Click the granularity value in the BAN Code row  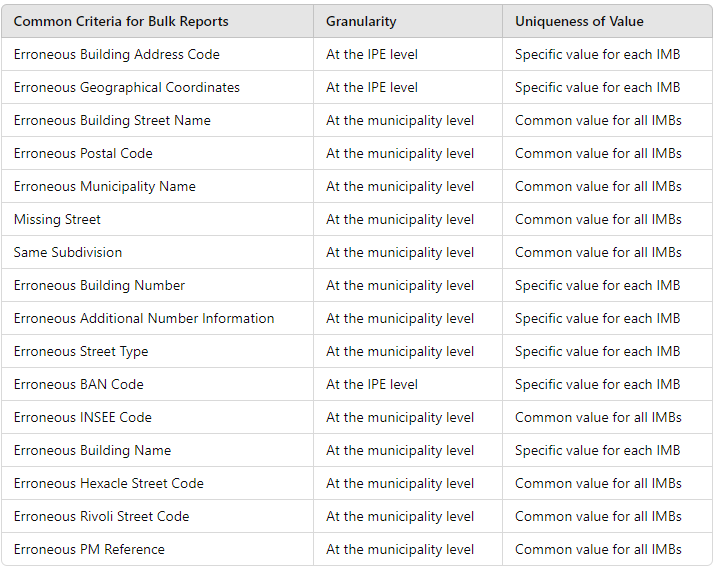[372, 384]
